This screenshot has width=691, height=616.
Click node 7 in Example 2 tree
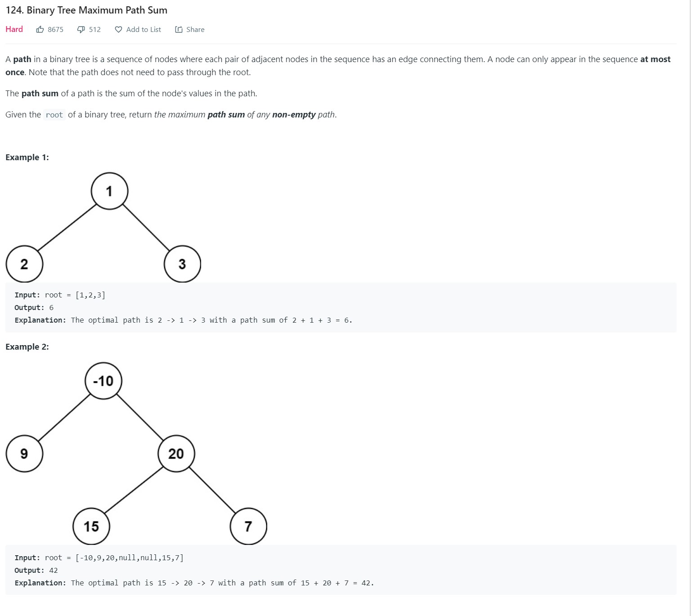(248, 526)
